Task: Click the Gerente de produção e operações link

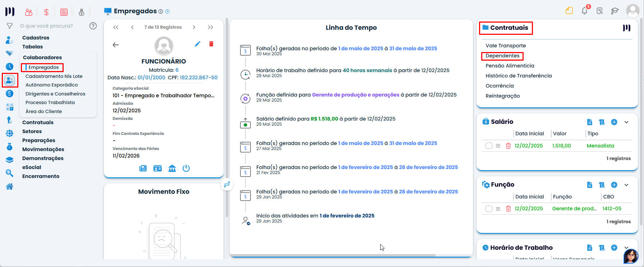Action: pyautogui.click(x=355, y=95)
